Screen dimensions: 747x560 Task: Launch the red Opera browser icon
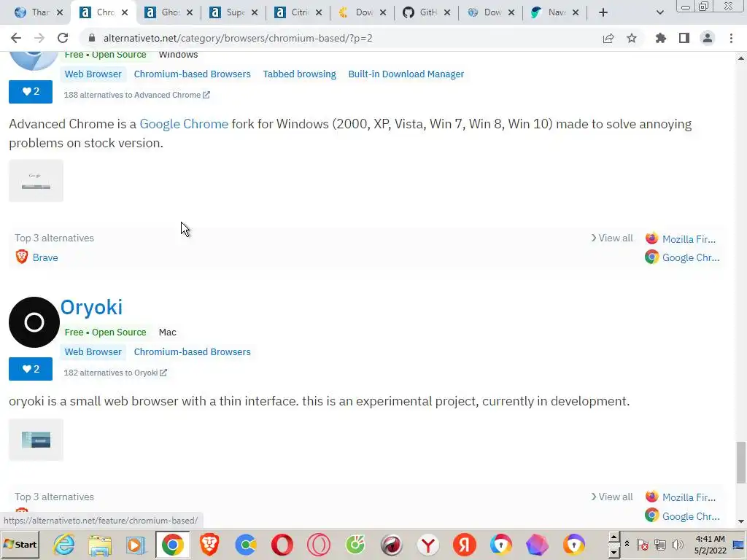coord(282,545)
